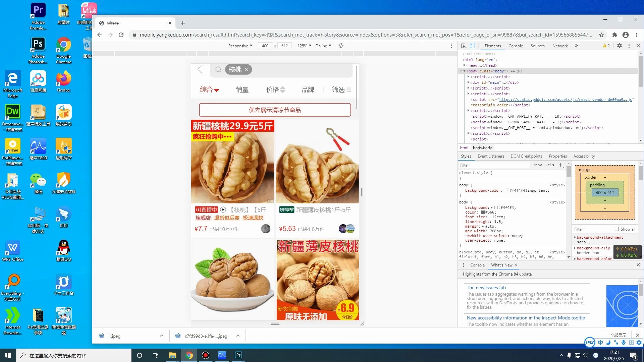The width and height of the screenshot is (644, 362).
Task: Click the rotate screen icon
Action: coord(341,46)
